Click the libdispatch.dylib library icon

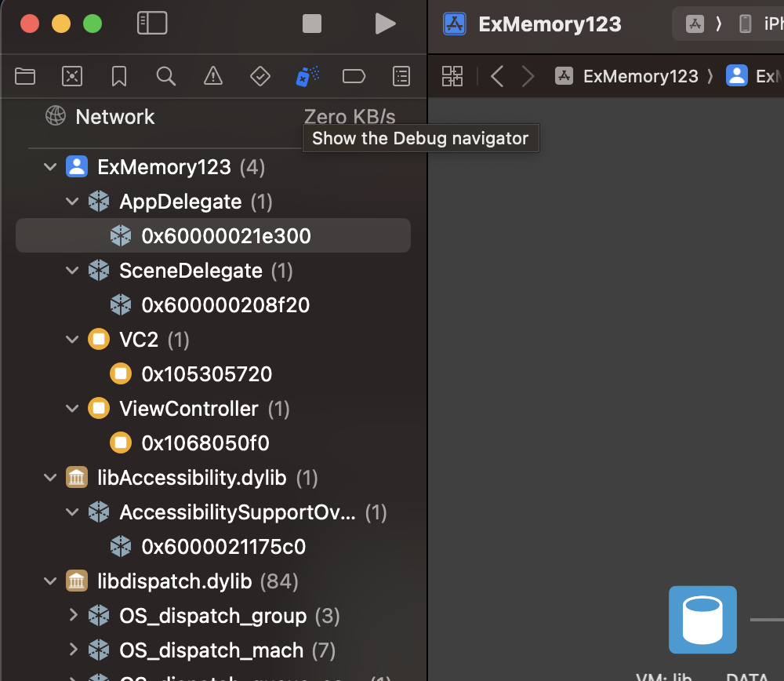click(x=77, y=581)
